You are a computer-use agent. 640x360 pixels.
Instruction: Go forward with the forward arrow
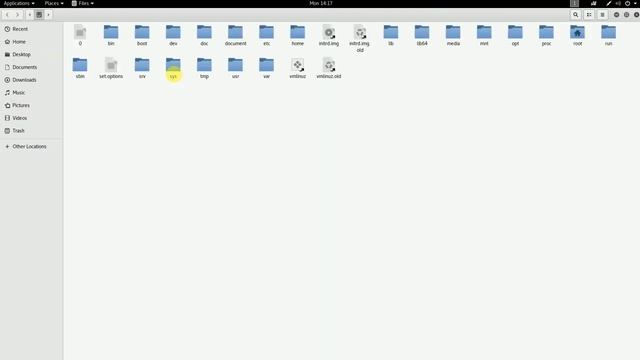[18, 15]
